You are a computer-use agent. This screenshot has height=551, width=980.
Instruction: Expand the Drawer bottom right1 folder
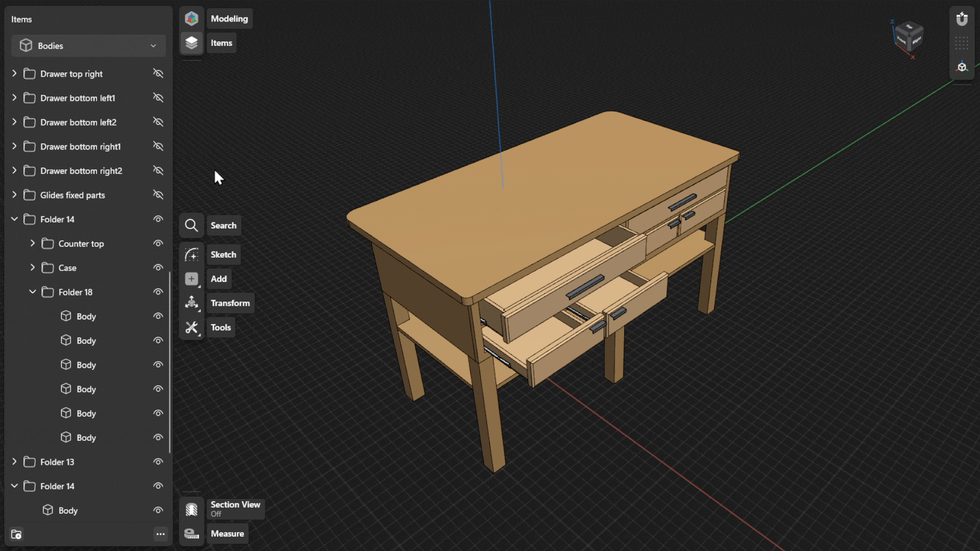pos(14,146)
